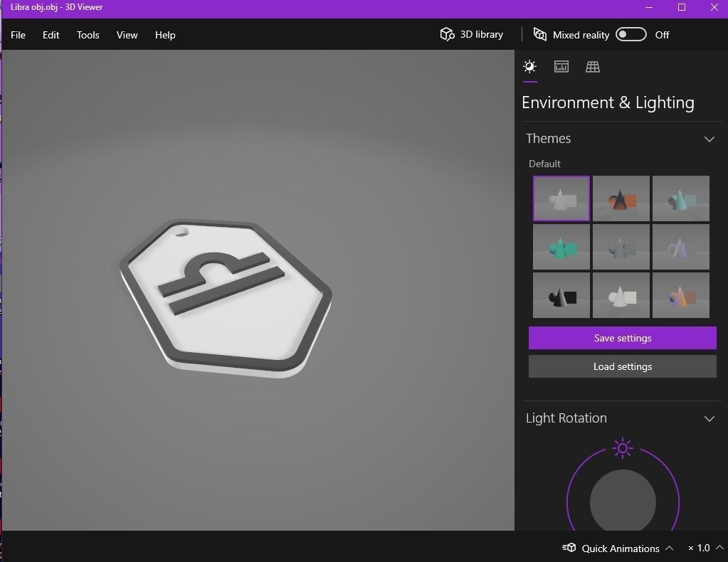Open the Stats & Shading tab icon
Screen dimensions: 728x562
[x=561, y=67]
